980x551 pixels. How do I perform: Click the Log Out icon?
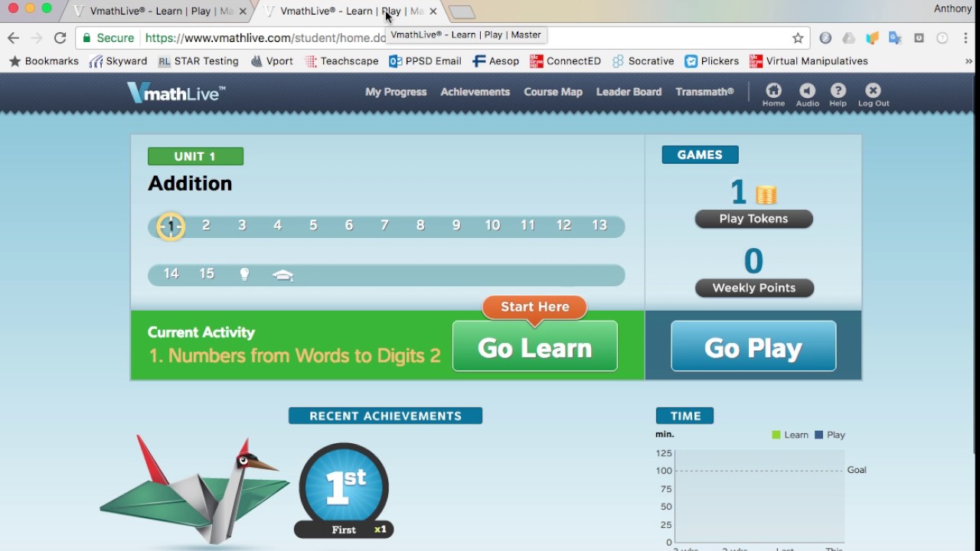pyautogui.click(x=874, y=95)
